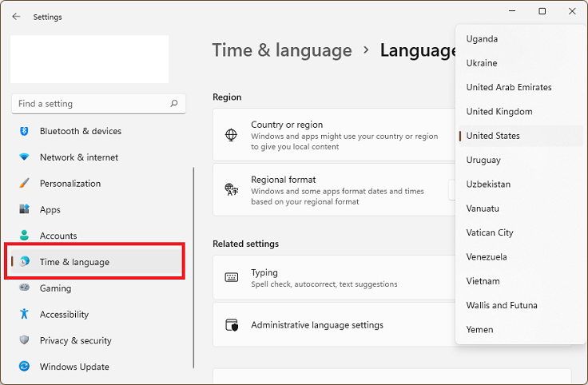The width and height of the screenshot is (588, 385).
Task: Click Time & language breadcrumb link
Action: click(x=282, y=50)
